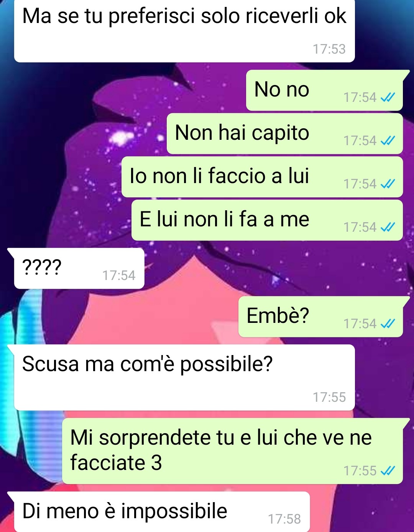Tap the 'Scusa ma com'è possibile?' message
This screenshot has width=414, height=532.
[184, 377]
